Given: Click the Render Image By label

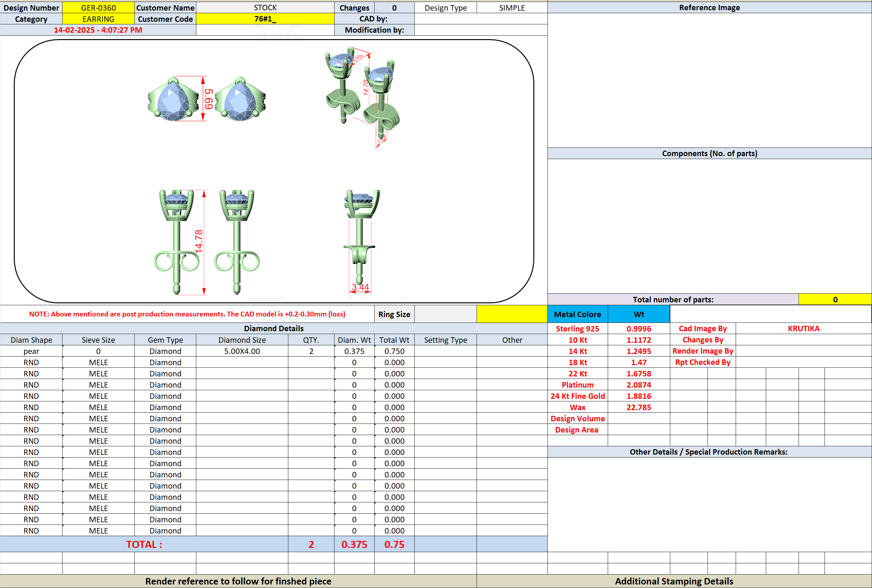Looking at the screenshot, I should pos(702,351).
